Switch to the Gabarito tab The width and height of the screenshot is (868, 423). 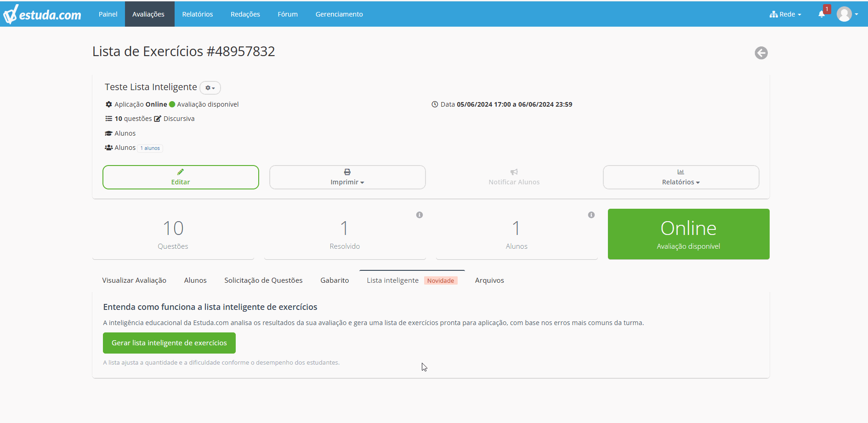(335, 280)
